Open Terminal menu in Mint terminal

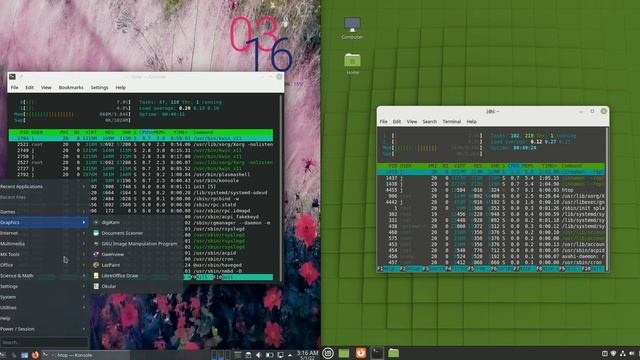click(x=451, y=122)
